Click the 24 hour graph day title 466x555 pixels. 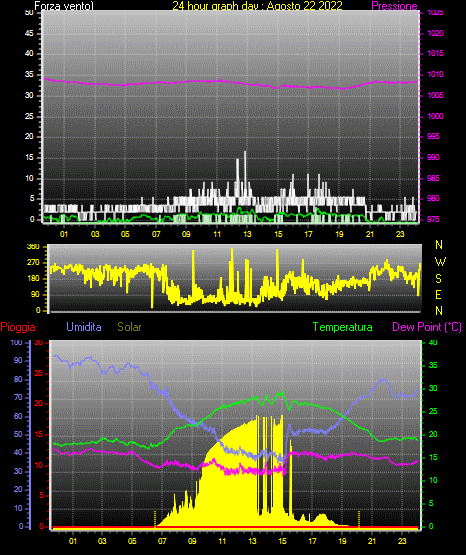click(257, 6)
